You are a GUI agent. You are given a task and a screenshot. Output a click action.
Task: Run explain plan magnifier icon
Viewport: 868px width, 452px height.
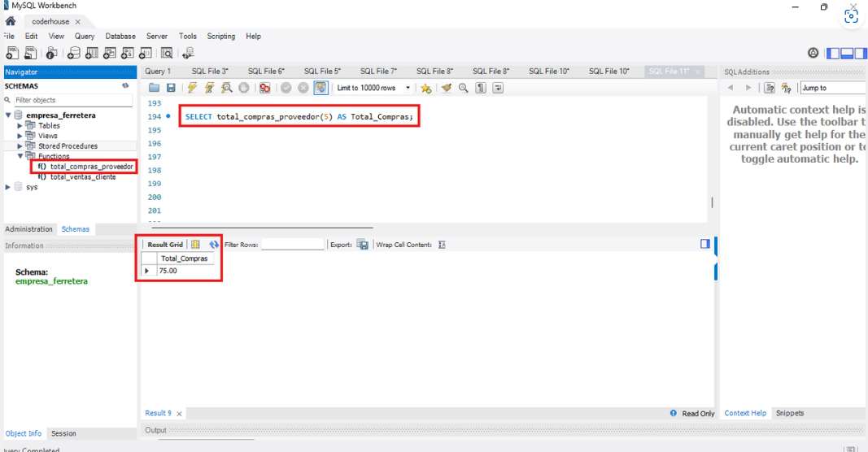click(x=226, y=88)
